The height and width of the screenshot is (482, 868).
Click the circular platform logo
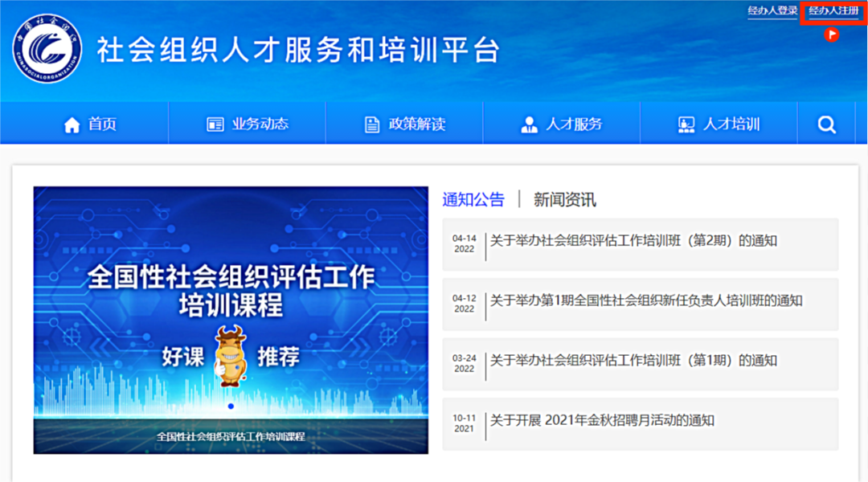coord(47,50)
